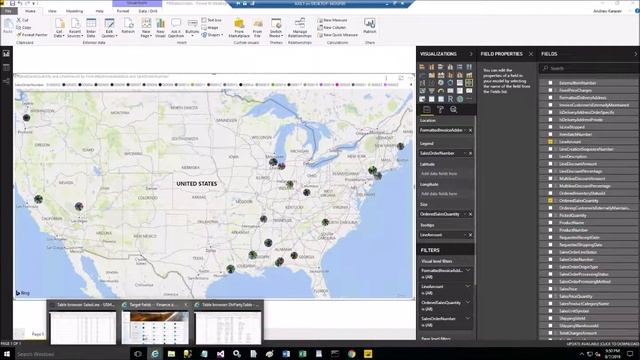The height and width of the screenshot is (360, 640).
Task: Open Recent Sources in the ribbon
Action: 75,28
